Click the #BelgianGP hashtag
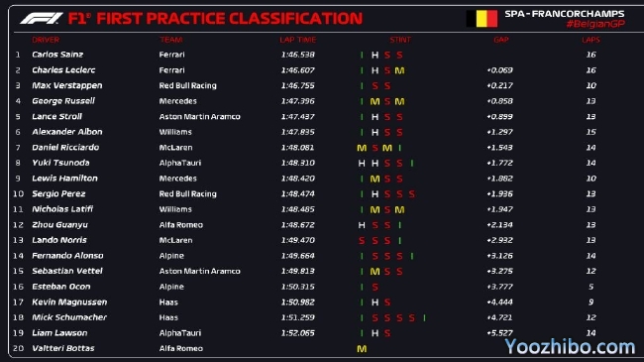The height and width of the screenshot is (362, 644). coord(595,24)
